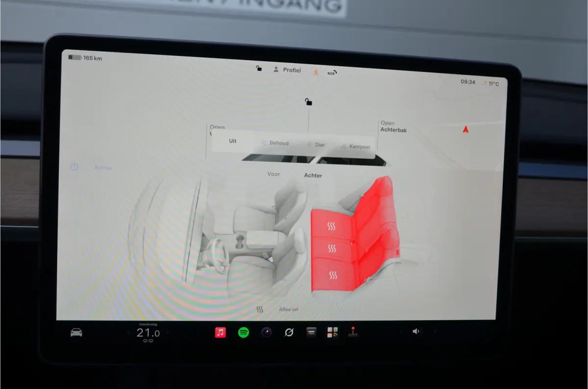Switch to the Voor seats tab
The width and height of the screenshot is (588, 389).
pyautogui.click(x=274, y=174)
